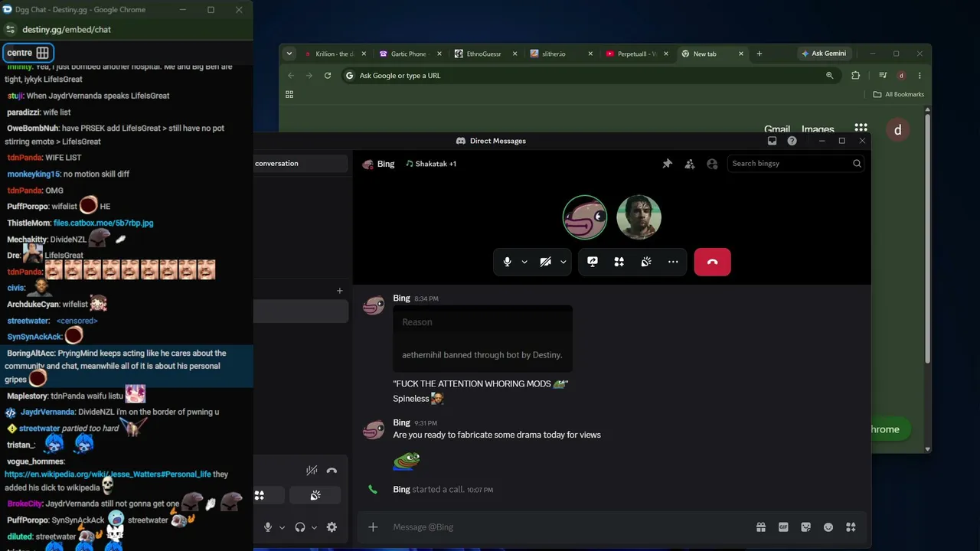
Task: Open Activities launcher in call controls
Action: click(619, 262)
